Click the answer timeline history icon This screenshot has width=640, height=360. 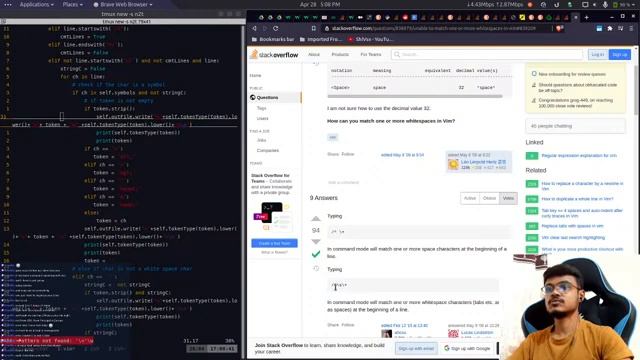pyautogui.click(x=316, y=268)
